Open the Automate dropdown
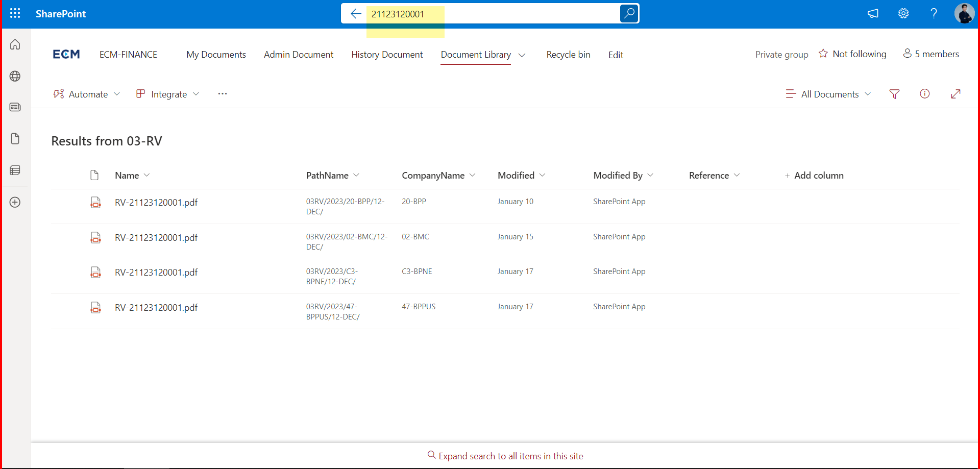 (x=87, y=94)
